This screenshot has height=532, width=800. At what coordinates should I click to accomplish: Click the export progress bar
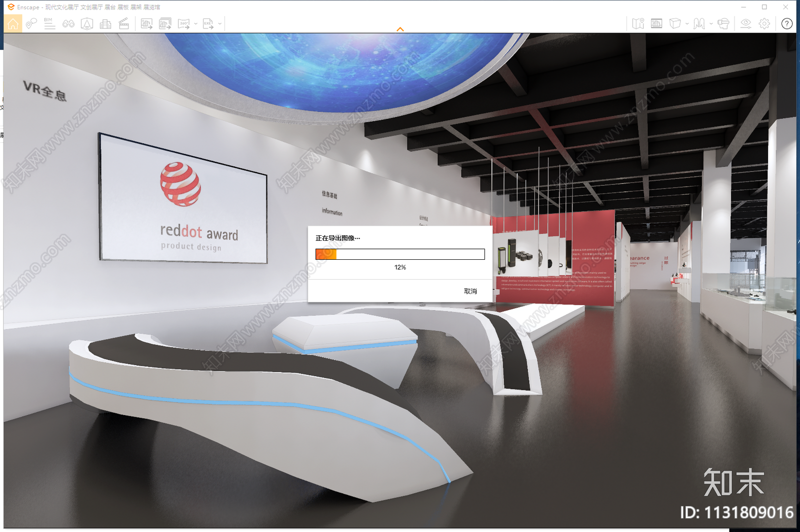coord(400,254)
